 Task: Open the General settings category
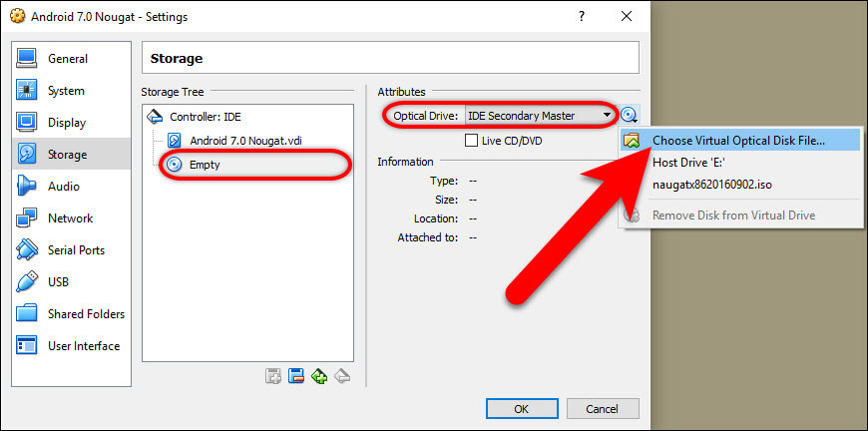pyautogui.click(x=71, y=59)
